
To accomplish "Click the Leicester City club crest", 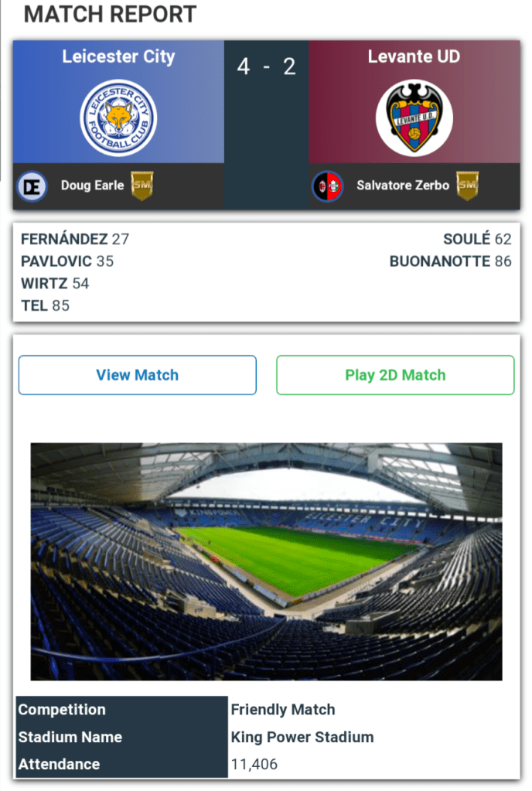I will tap(118, 118).
